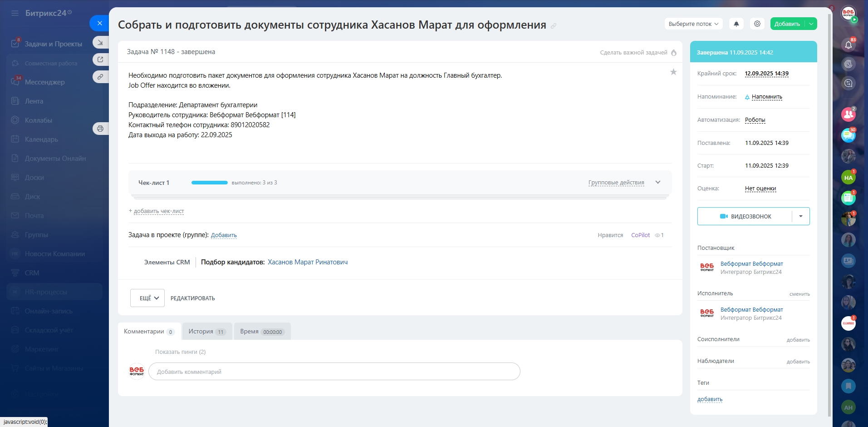Click the Чек-лист 1 progress bar
The width and height of the screenshot is (868, 427).
[x=209, y=183]
